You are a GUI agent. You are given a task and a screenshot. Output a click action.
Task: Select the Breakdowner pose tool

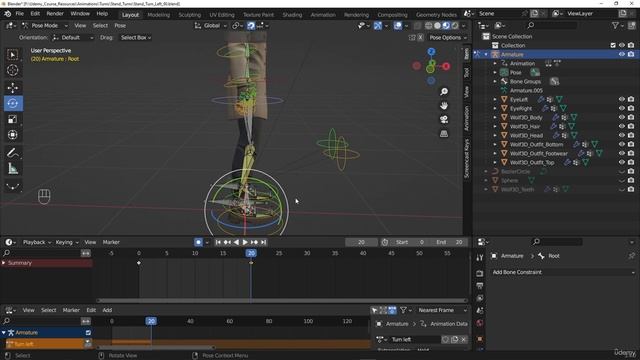pyautogui.click(x=13, y=187)
